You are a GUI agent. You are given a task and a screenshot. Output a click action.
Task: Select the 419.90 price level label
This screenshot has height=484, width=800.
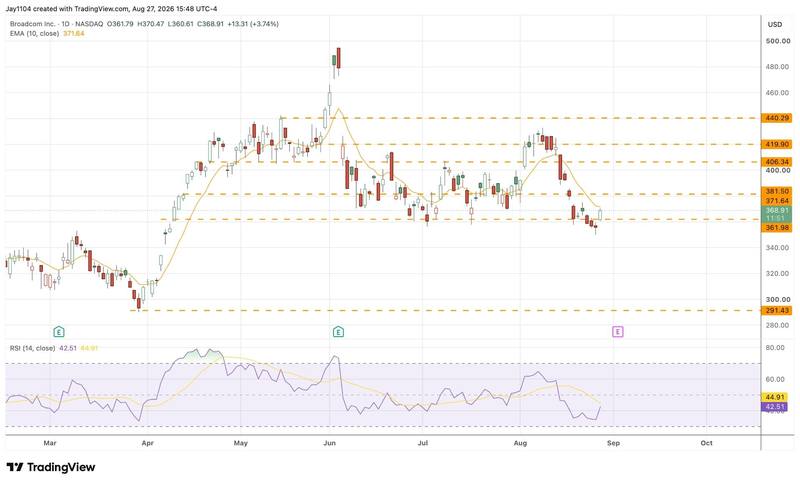pos(777,144)
